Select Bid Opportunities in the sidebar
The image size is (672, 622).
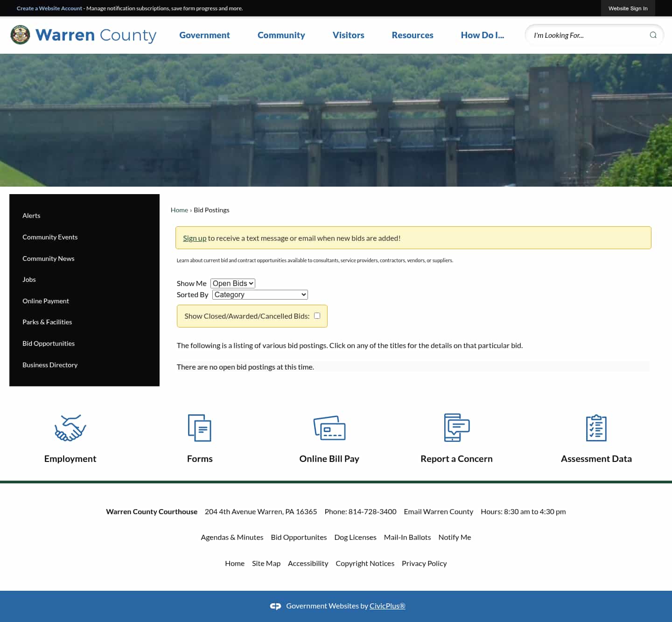(49, 343)
